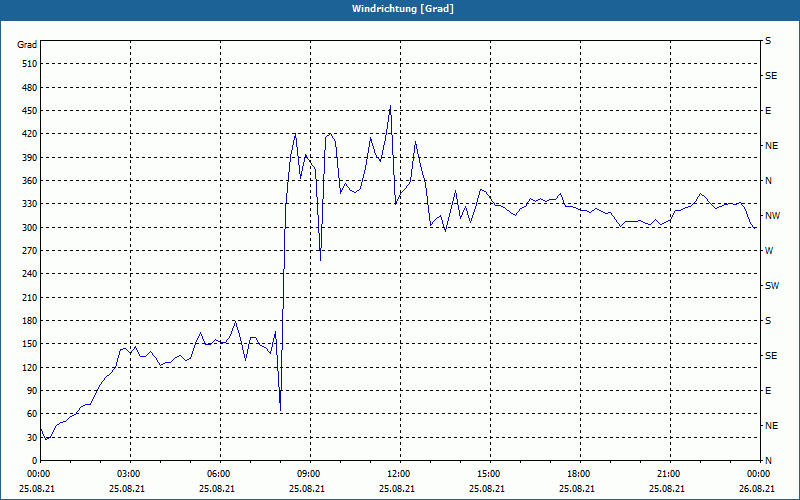This screenshot has width=800, height=500.
Task: Select the 270 y-axis value
Action: (30, 251)
